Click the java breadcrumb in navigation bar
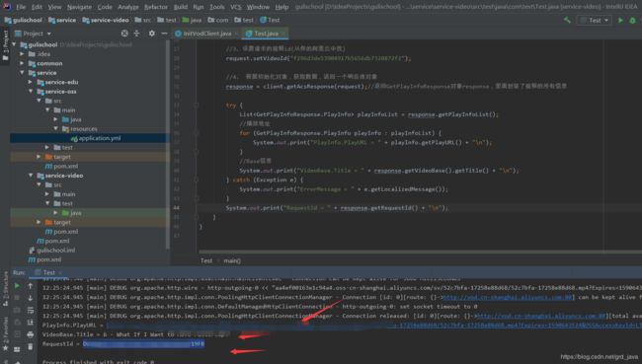The image size is (642, 364). point(192,20)
